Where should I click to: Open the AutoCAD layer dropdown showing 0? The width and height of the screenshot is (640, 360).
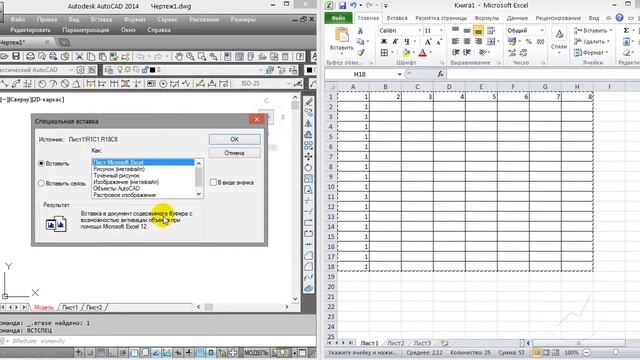(x=260, y=70)
